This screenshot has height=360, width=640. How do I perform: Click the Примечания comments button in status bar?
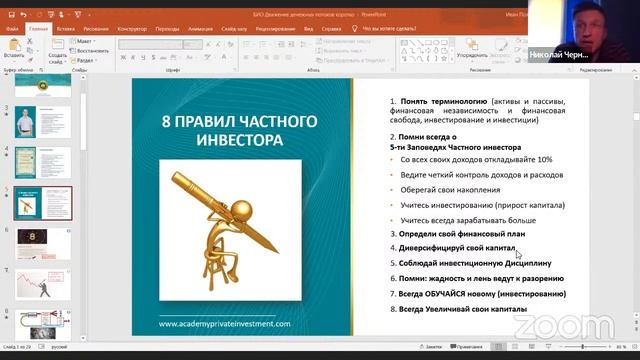pos(466,347)
